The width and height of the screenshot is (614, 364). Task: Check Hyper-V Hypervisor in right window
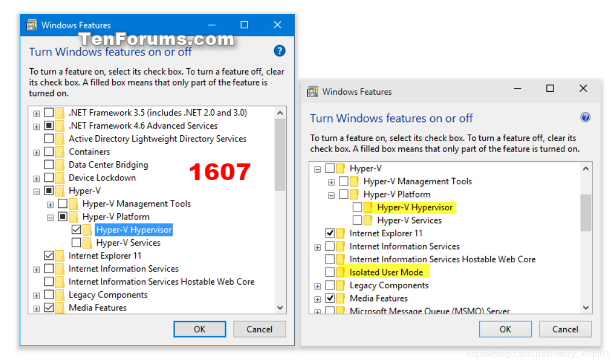tap(357, 207)
